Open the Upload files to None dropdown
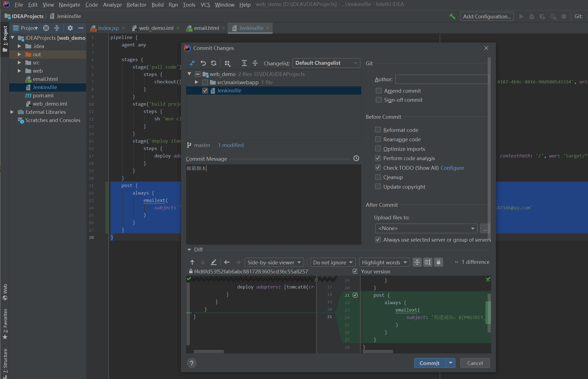The width and height of the screenshot is (588, 379). [x=426, y=228]
